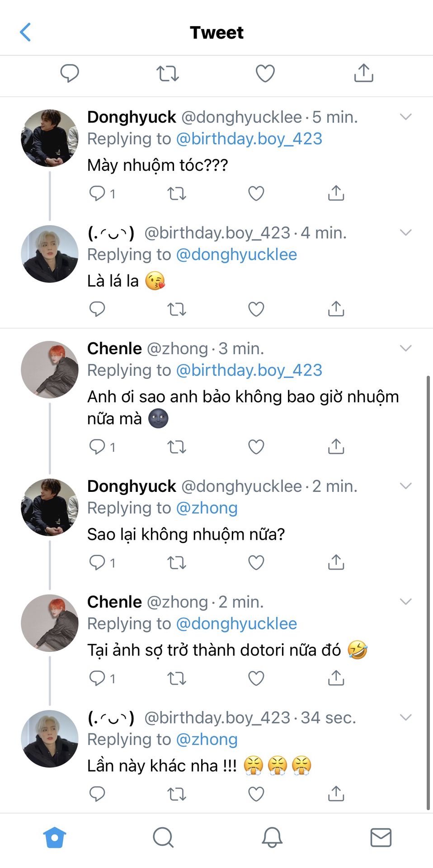This screenshot has width=433, height=868.
Task: Retweet the "Là lá la" reply
Action: [176, 309]
